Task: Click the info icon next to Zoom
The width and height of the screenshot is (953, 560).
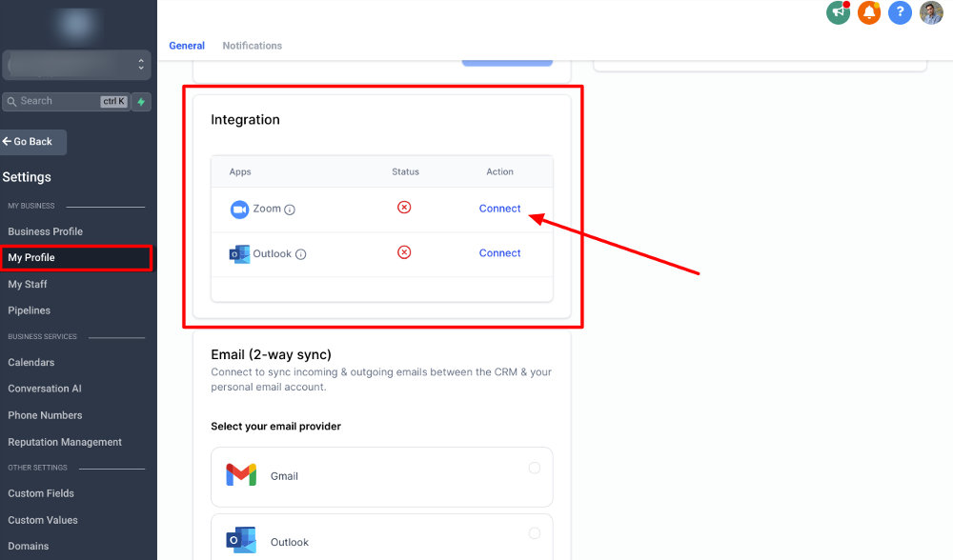Action: point(290,210)
